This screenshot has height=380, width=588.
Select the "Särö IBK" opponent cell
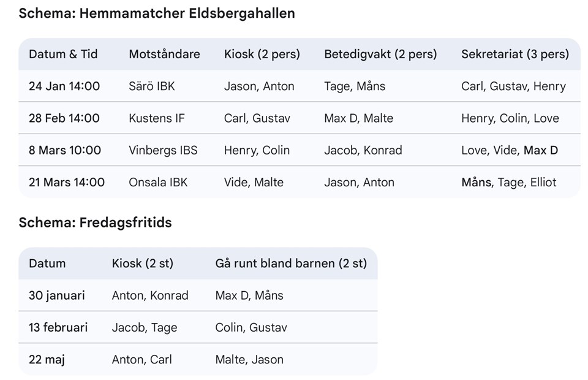tap(152, 86)
